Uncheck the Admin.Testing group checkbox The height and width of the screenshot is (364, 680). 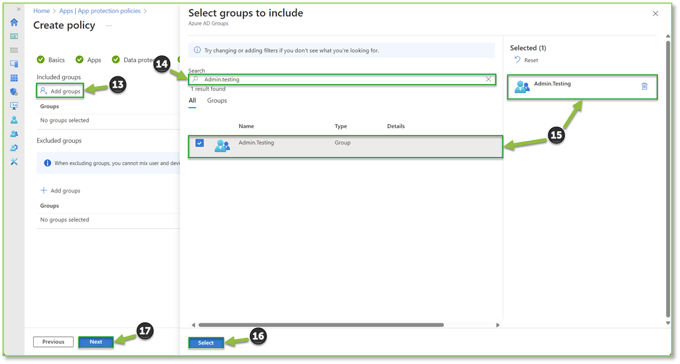[x=199, y=143]
